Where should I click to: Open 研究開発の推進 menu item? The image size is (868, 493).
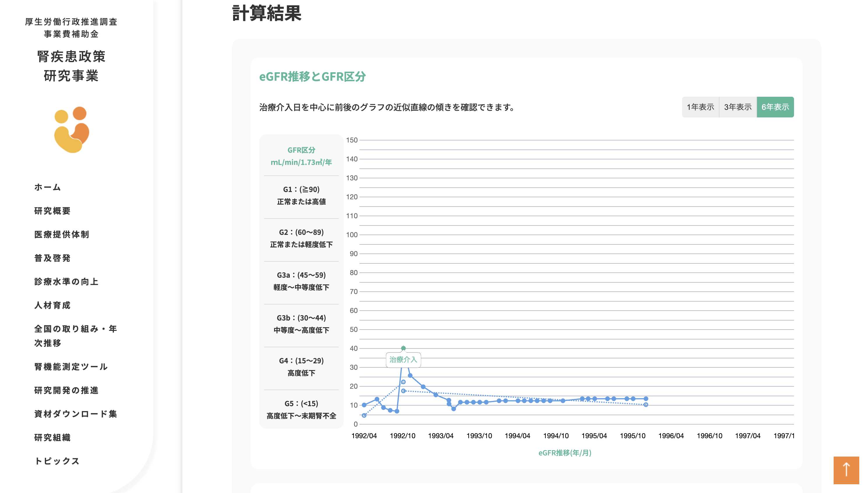click(66, 390)
